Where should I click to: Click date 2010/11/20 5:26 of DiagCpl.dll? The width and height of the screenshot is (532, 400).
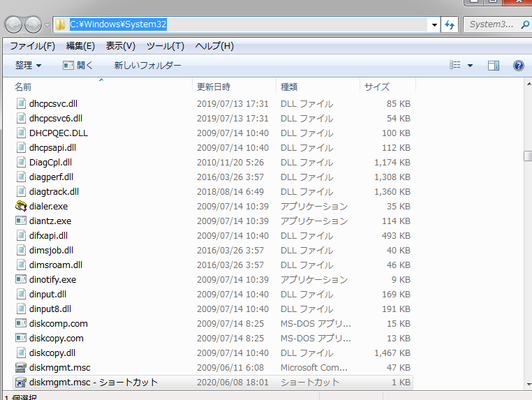230,163
